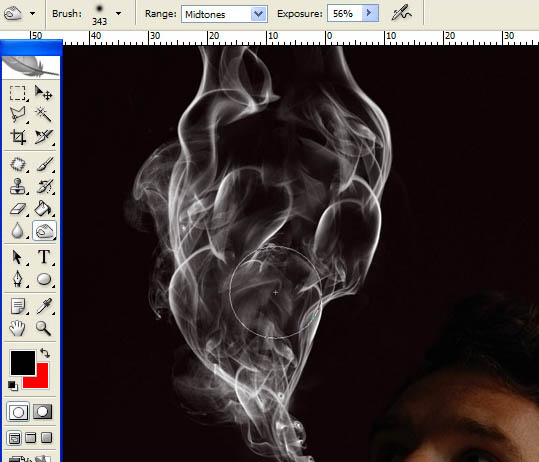Select the Eyedropper tool

44,306
